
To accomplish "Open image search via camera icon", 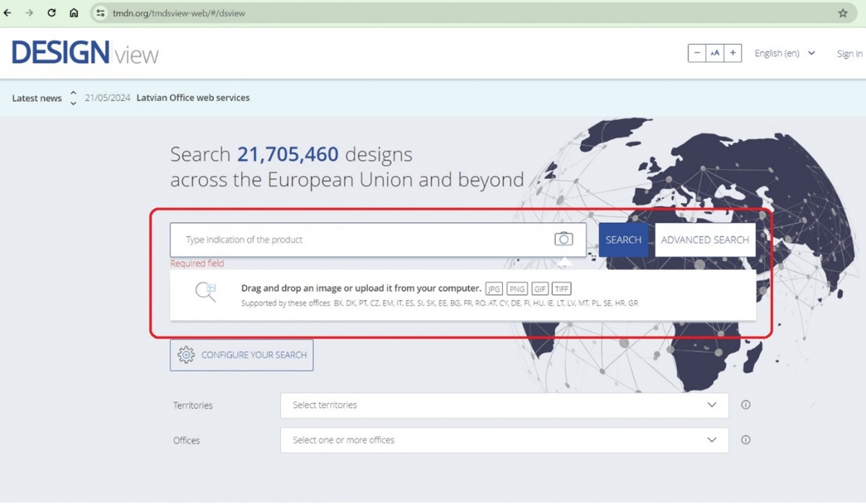I will 564,239.
